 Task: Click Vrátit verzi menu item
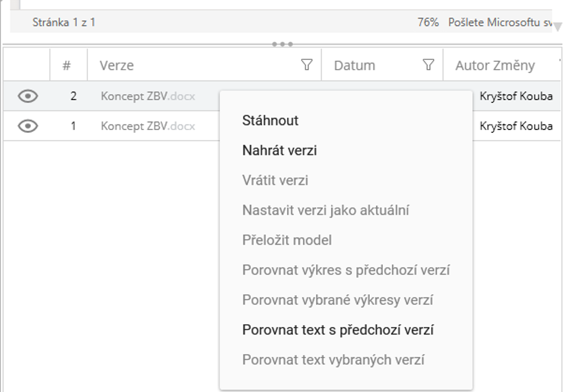pos(275,180)
